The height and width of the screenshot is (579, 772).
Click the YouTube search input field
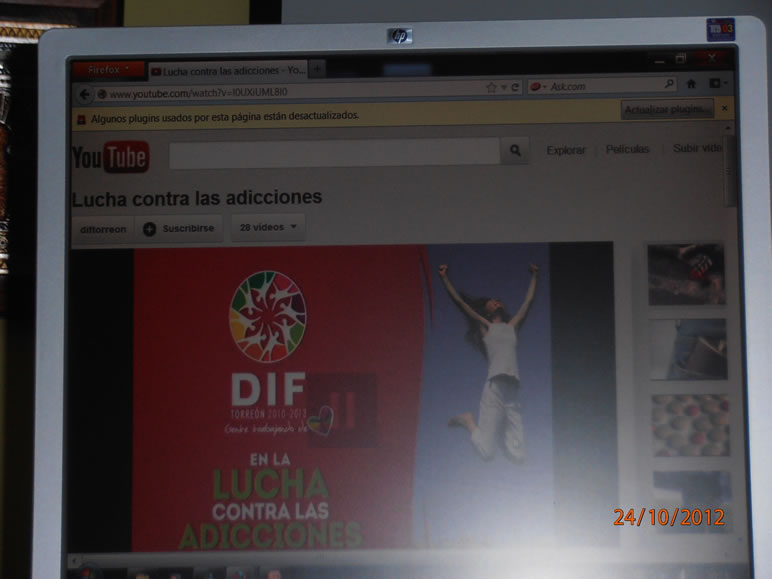coord(334,153)
